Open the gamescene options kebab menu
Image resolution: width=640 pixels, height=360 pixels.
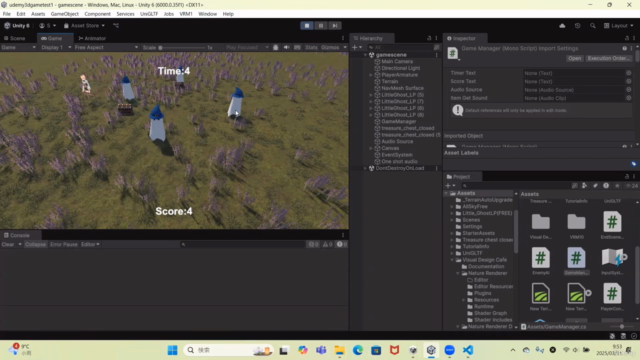tap(436, 55)
